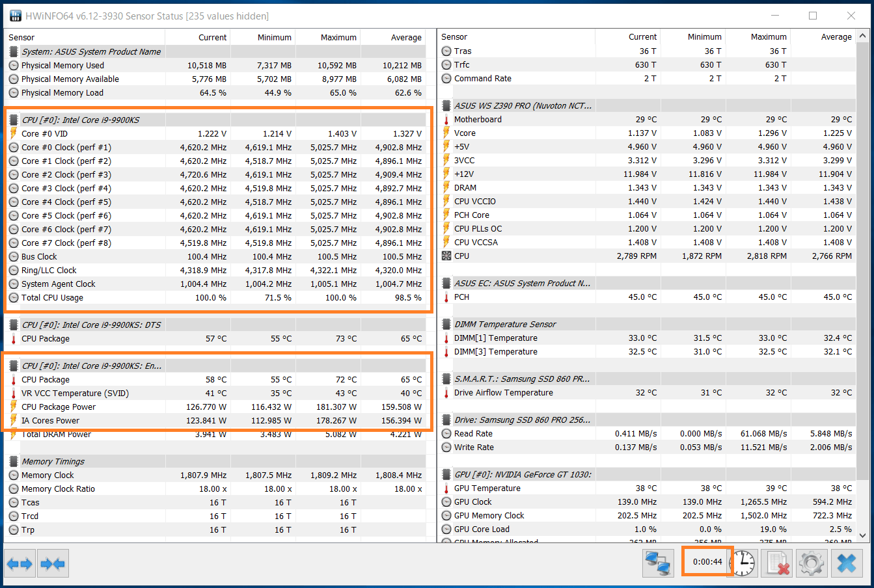Select the Drive Airflow Temperature row
Image resolution: width=874 pixels, height=588 pixels.
[647, 392]
